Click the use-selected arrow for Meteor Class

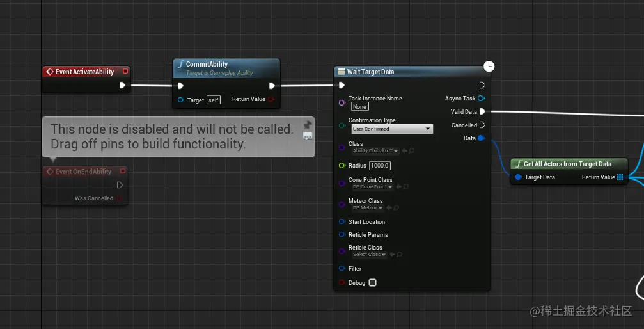click(389, 207)
